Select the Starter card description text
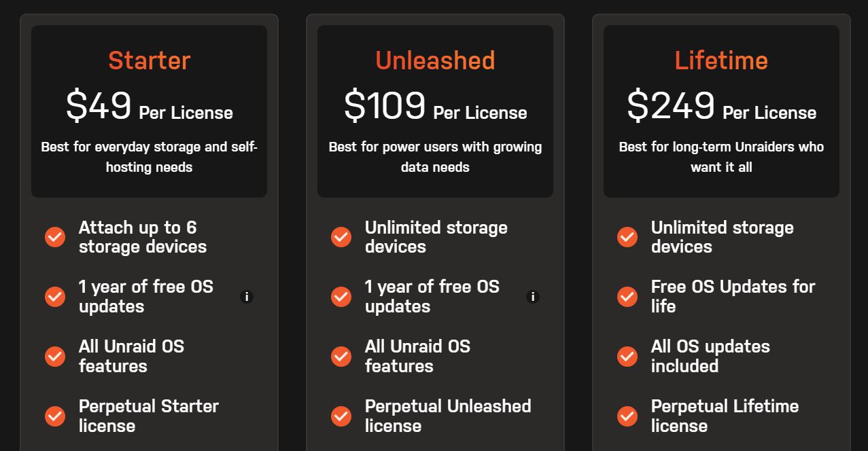The image size is (868, 451). (148, 156)
